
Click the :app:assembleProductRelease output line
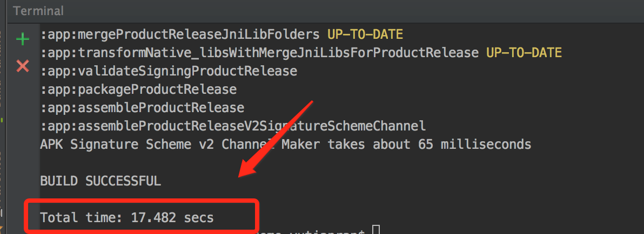142,108
